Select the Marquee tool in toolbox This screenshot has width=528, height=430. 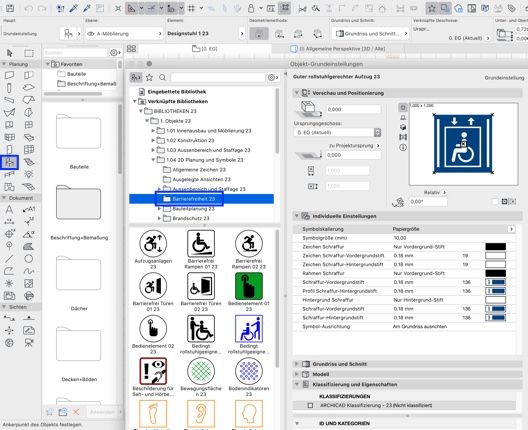pos(29,53)
